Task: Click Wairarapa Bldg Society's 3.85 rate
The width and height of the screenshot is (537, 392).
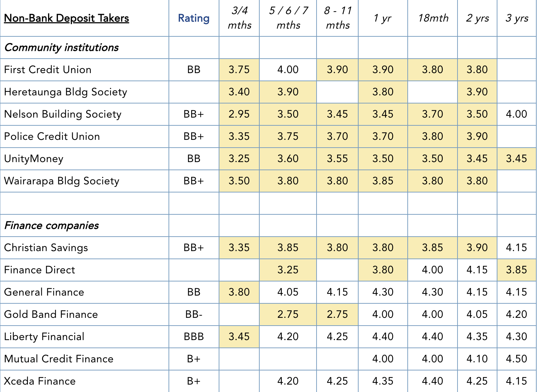Action: pos(383,181)
